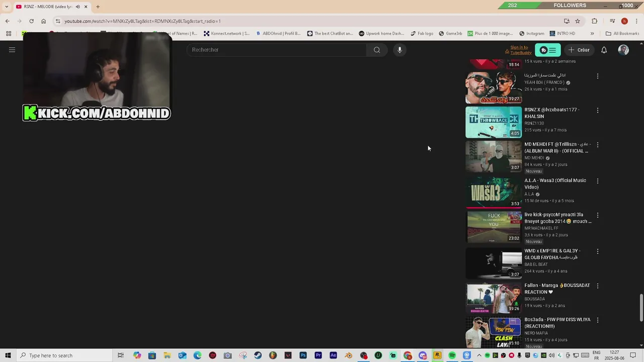Open options for Bos3ada PIW PIW video
This screenshot has height=362, width=644.
598,320
